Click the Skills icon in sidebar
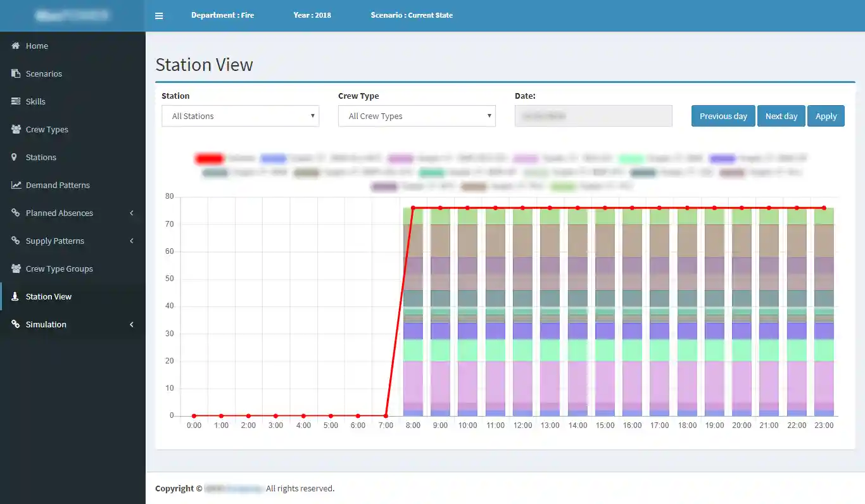The image size is (865, 504). [16, 102]
